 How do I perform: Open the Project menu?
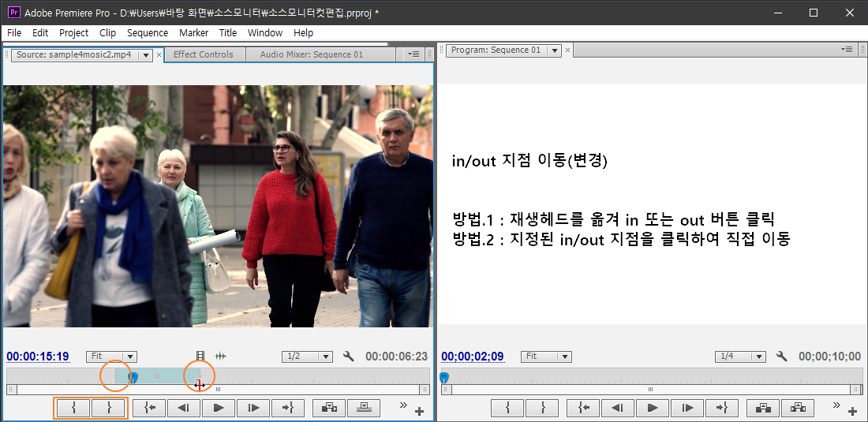(x=73, y=32)
